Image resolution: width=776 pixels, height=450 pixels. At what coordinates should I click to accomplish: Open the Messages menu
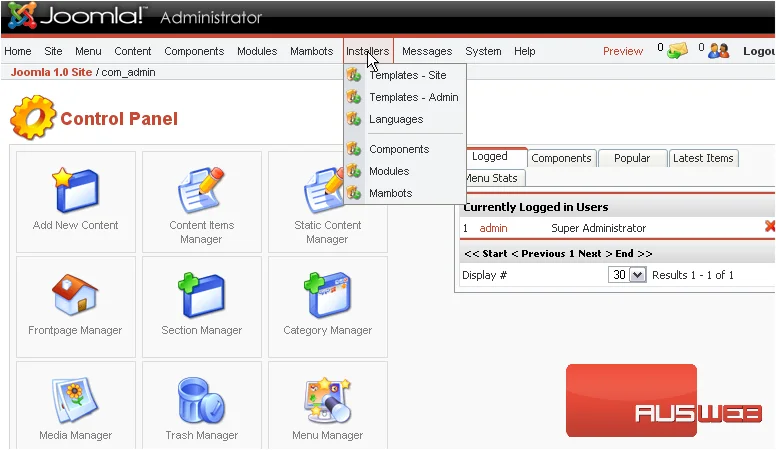coord(427,51)
